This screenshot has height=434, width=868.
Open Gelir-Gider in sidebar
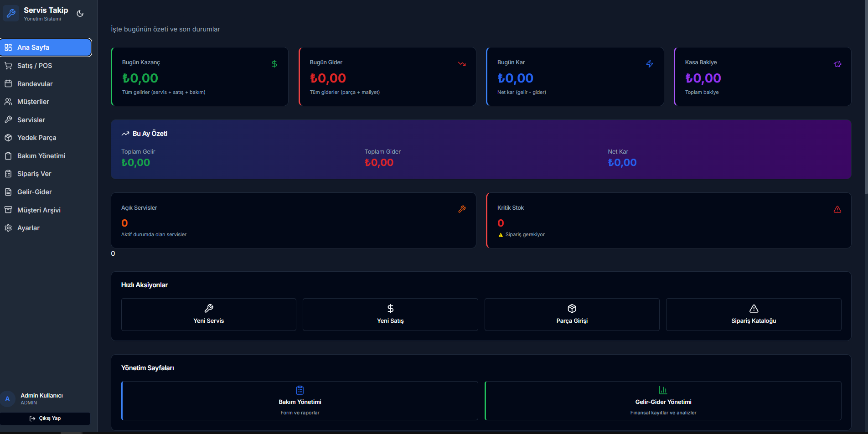click(46, 192)
